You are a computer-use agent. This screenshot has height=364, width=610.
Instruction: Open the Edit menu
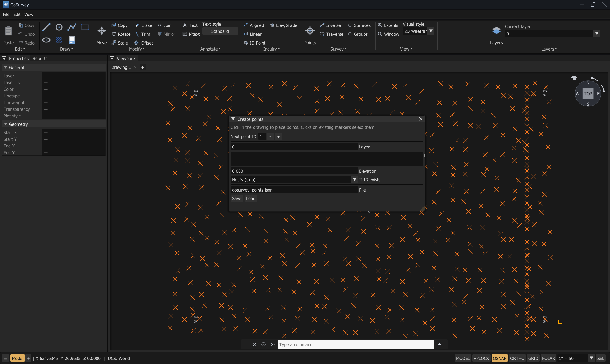[x=17, y=15]
